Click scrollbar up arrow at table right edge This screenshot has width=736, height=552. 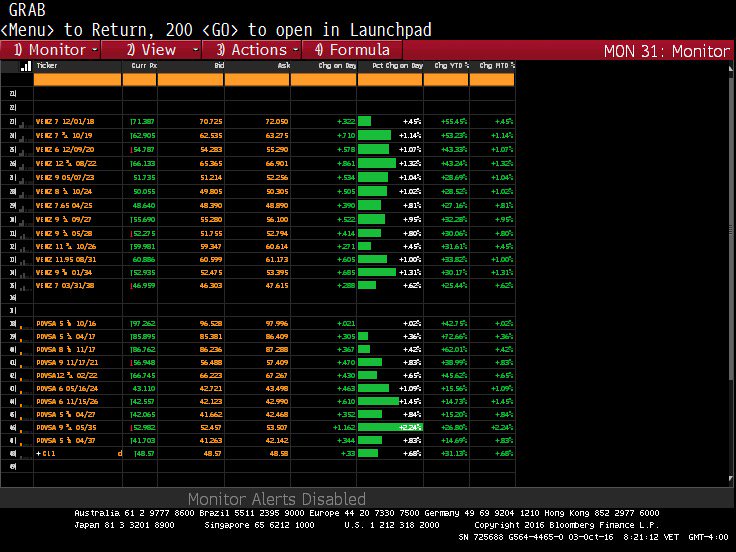(730, 69)
